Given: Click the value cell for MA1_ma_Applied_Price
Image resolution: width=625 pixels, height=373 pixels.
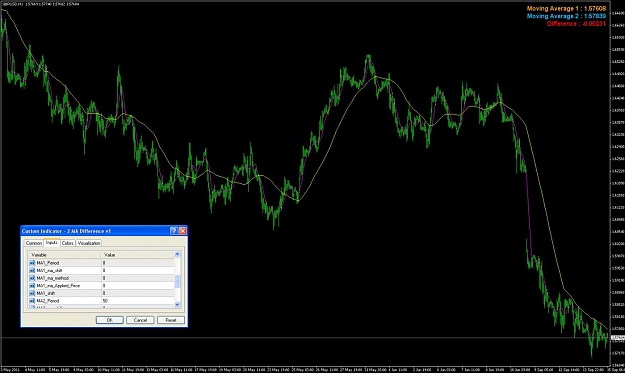Looking at the screenshot, I should click(x=138, y=286).
